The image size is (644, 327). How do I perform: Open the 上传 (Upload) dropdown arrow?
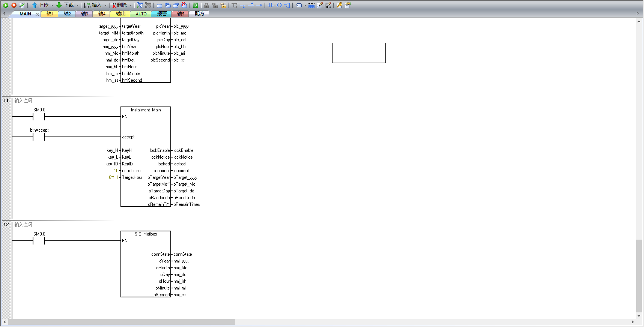tap(52, 5)
